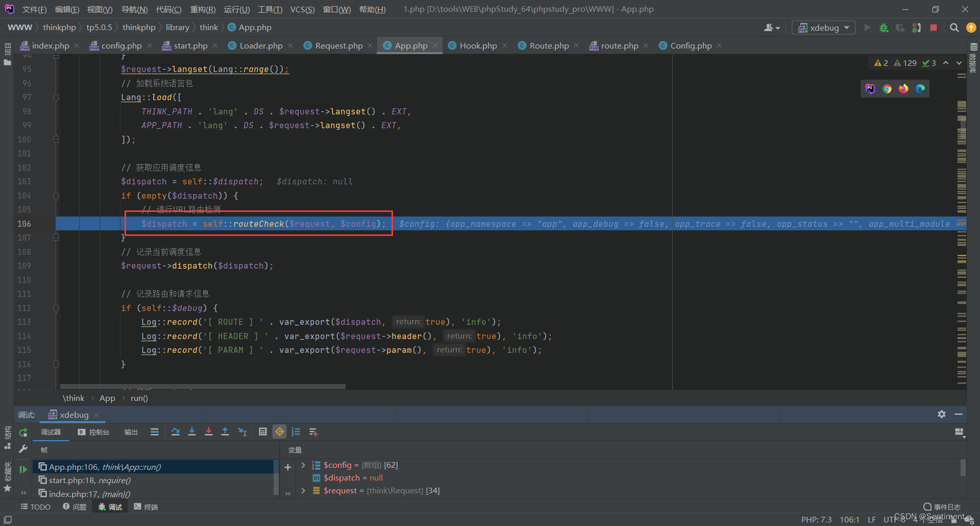
Task: Hide the debug tool window
Action: [x=959, y=414]
